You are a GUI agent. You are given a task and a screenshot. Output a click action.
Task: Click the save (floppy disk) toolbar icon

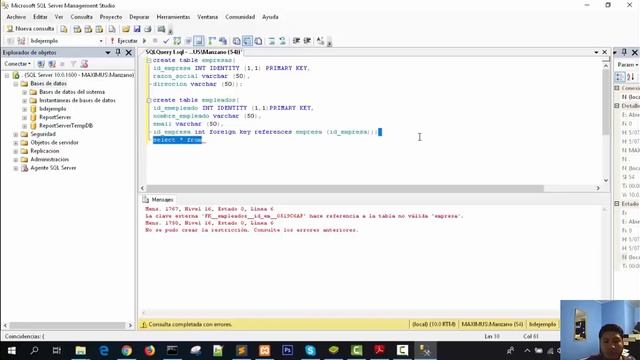pos(137,29)
